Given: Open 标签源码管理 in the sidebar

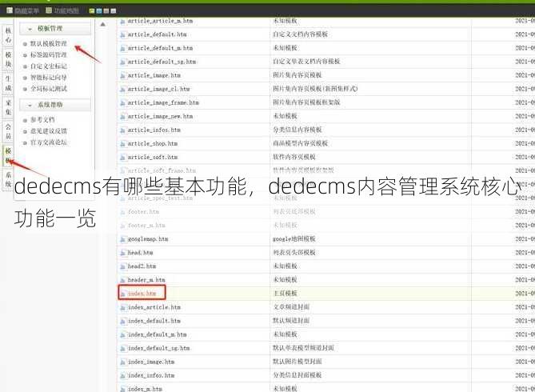Looking at the screenshot, I should [49, 54].
